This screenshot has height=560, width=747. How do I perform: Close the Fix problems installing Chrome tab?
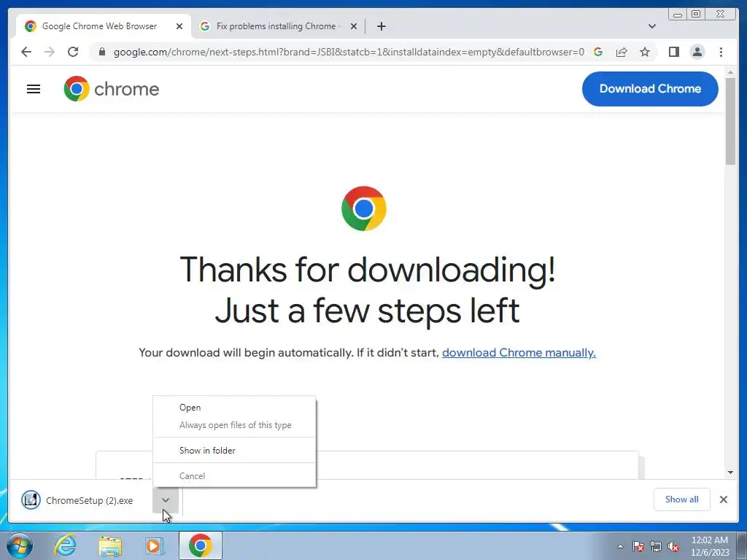(354, 26)
